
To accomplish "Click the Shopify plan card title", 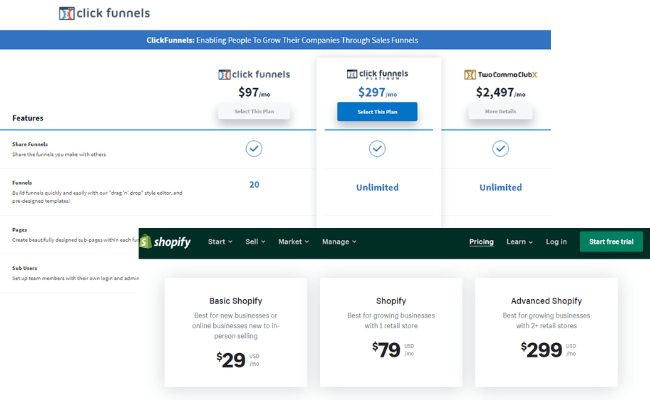I will tap(391, 301).
